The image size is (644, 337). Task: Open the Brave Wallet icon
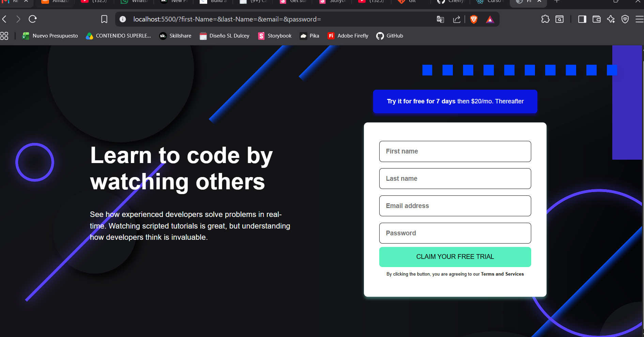(x=597, y=19)
